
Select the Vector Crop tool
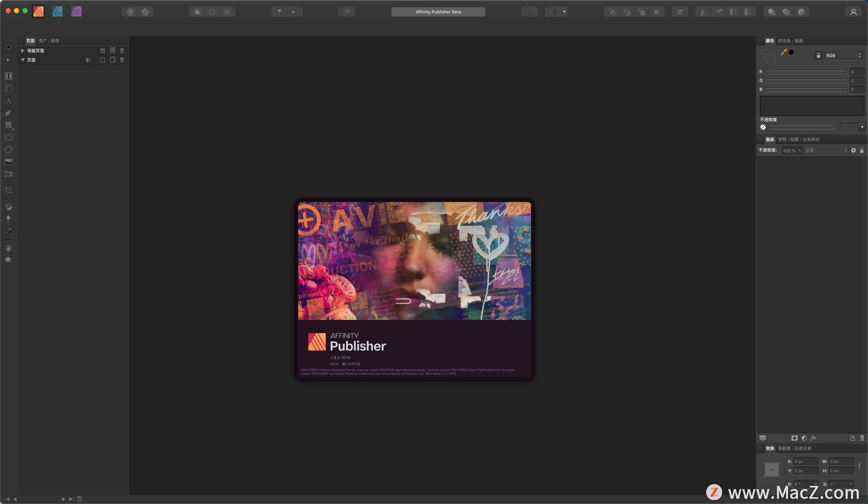[x=8, y=190]
